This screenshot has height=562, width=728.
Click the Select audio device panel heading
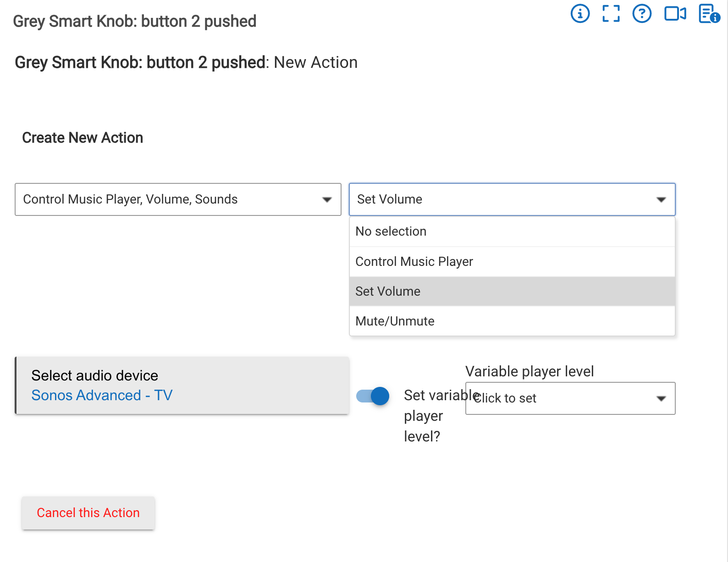point(94,375)
